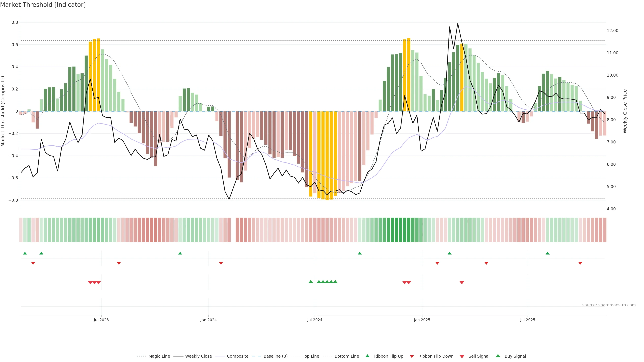The width and height of the screenshot is (644, 362).
Task: Click the ribbon flip up triangle after Jul 2025
Action: tap(548, 253)
